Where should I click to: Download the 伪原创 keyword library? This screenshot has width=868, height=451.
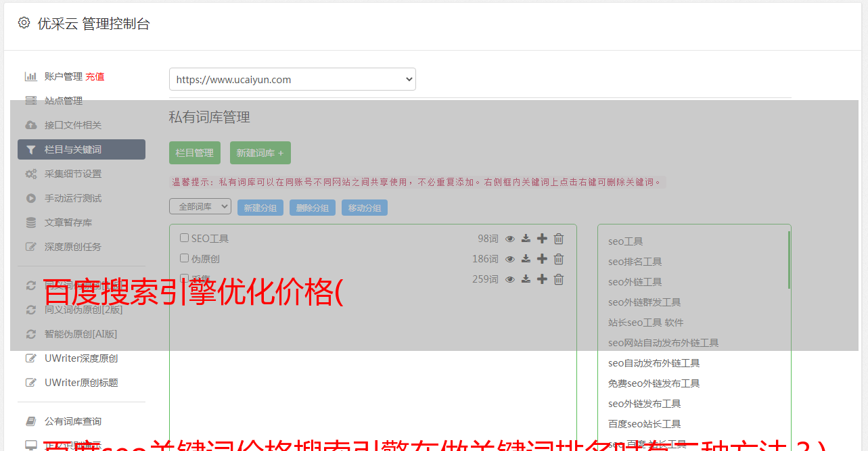[x=526, y=259]
